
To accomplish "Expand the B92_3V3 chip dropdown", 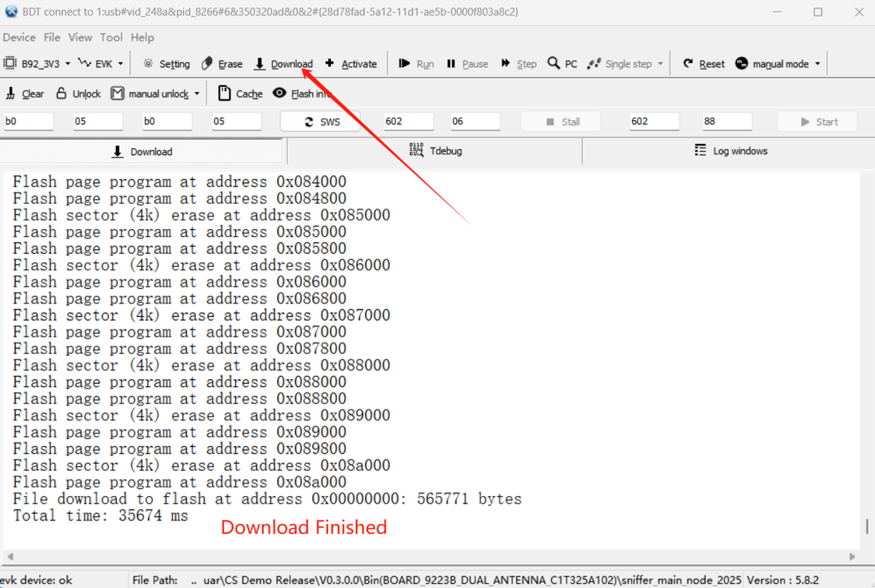I will [67, 64].
